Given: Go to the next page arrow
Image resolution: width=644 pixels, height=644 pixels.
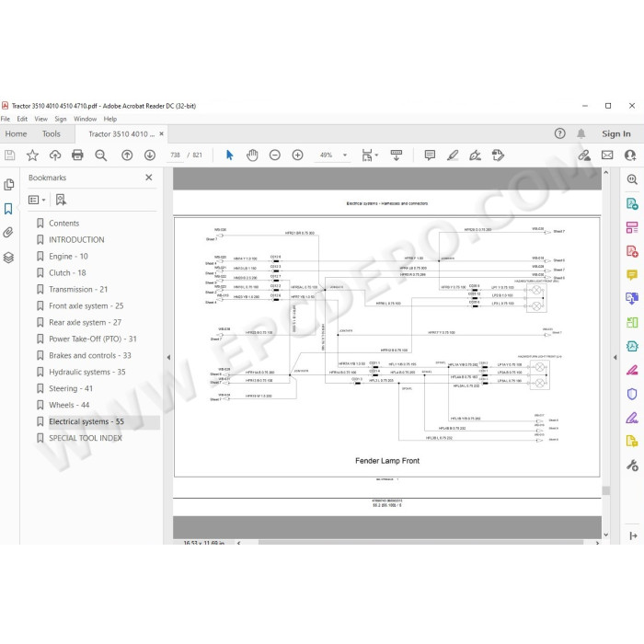Looking at the screenshot, I should click(149, 155).
